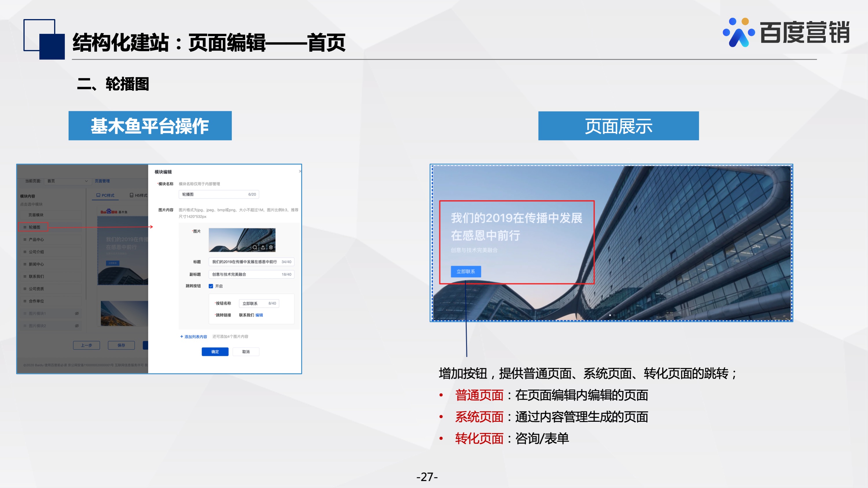
Task: Click the trash delete icon on the image thumbnail
Action: pyautogui.click(x=271, y=247)
